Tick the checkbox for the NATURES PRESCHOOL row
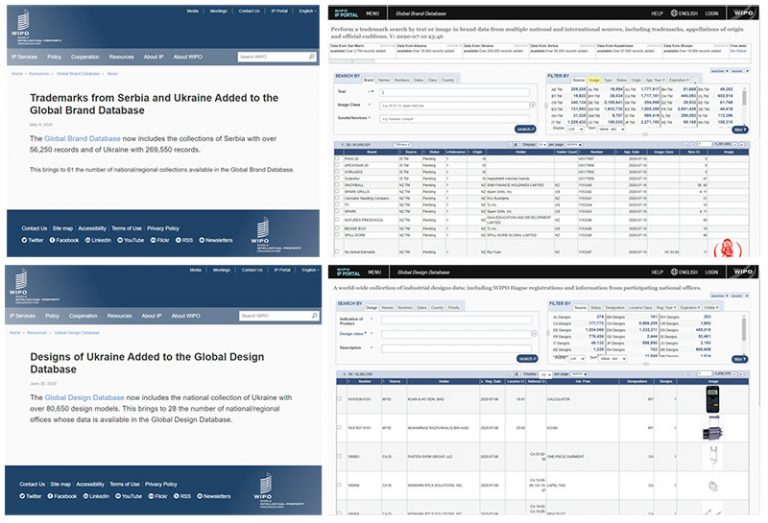Screen dimensions: 768x523 [x=337, y=220]
